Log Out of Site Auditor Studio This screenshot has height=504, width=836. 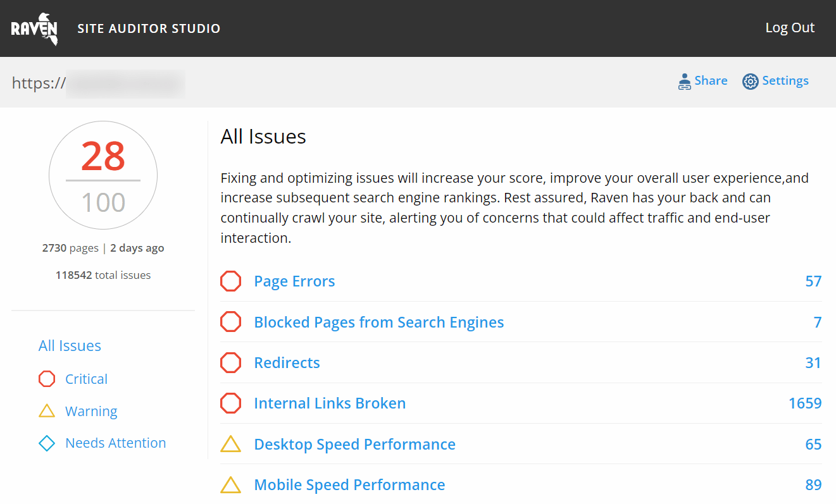tap(789, 28)
